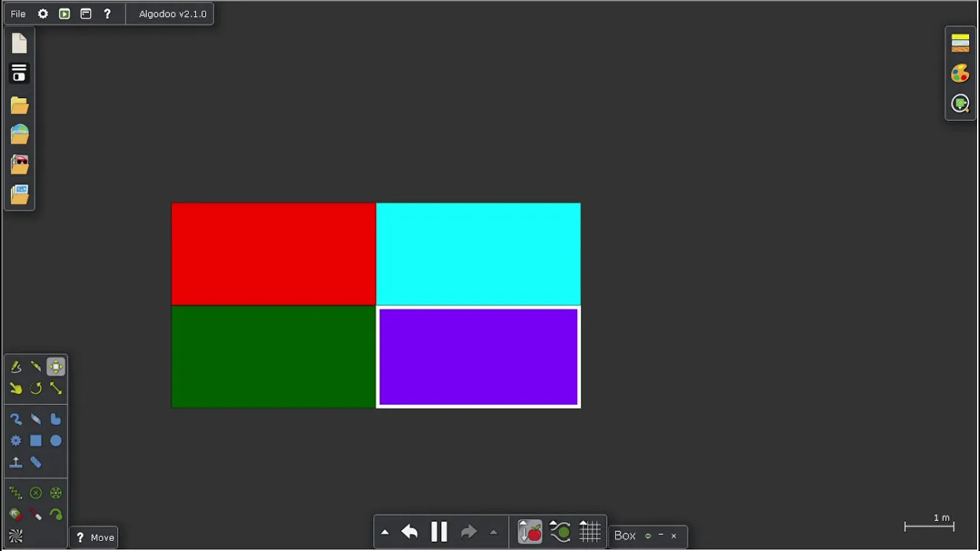Expand the undo history arrow
980x551 pixels.
[x=385, y=532]
